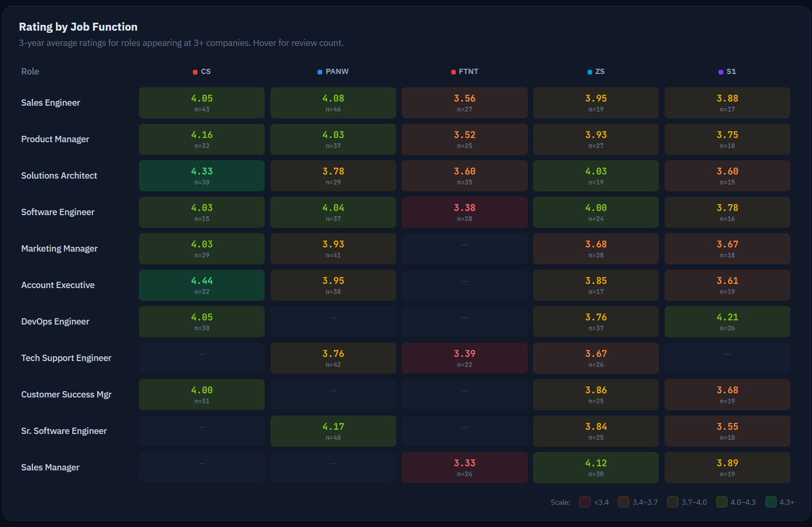Click the Sales Manager row label

[x=50, y=467]
